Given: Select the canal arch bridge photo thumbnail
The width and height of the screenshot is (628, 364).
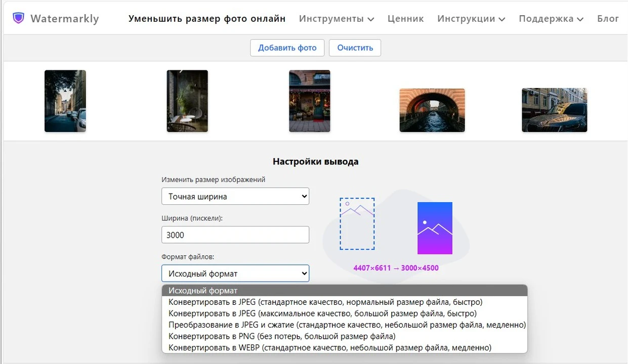Looking at the screenshot, I should point(432,110).
